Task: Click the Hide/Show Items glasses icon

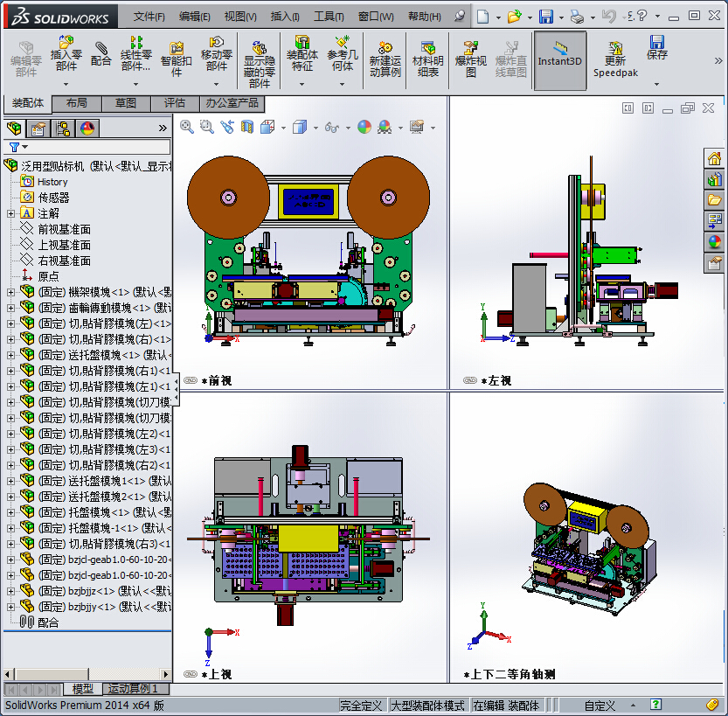Action: click(331, 127)
